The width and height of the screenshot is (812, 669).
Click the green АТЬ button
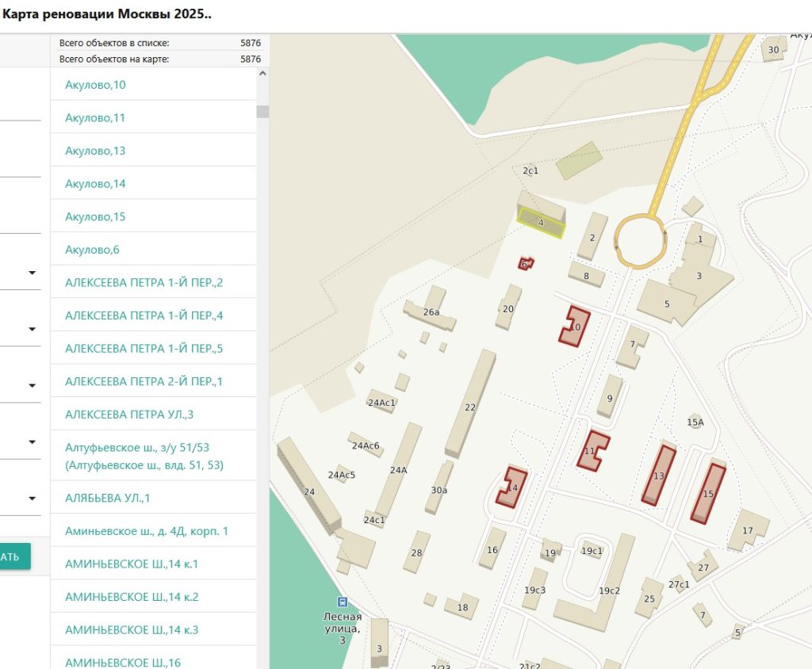(x=14, y=556)
